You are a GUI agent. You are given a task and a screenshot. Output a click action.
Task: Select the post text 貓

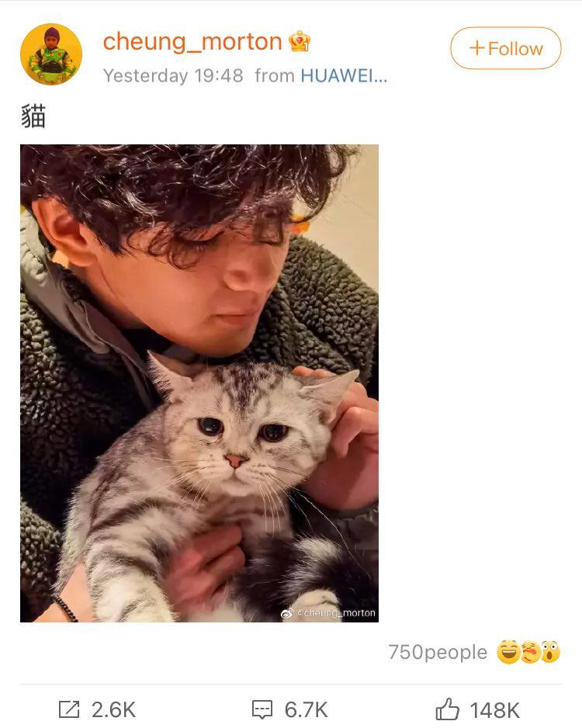click(33, 116)
